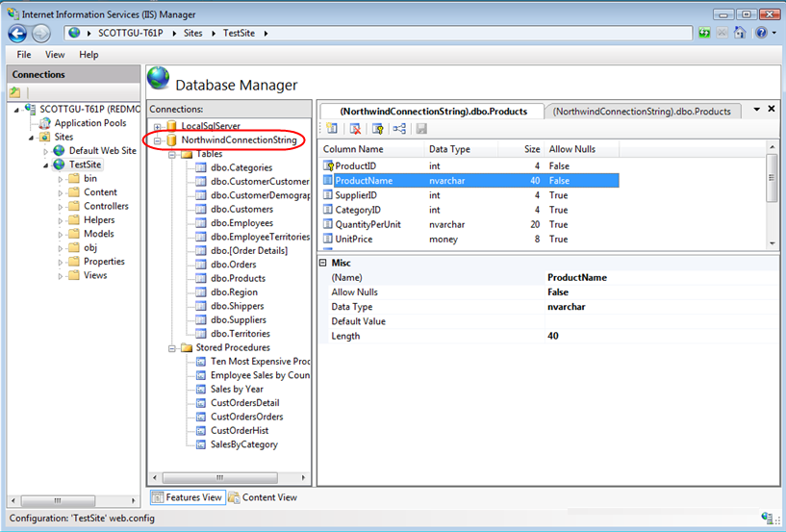Click the Application Pools icon

(45, 123)
